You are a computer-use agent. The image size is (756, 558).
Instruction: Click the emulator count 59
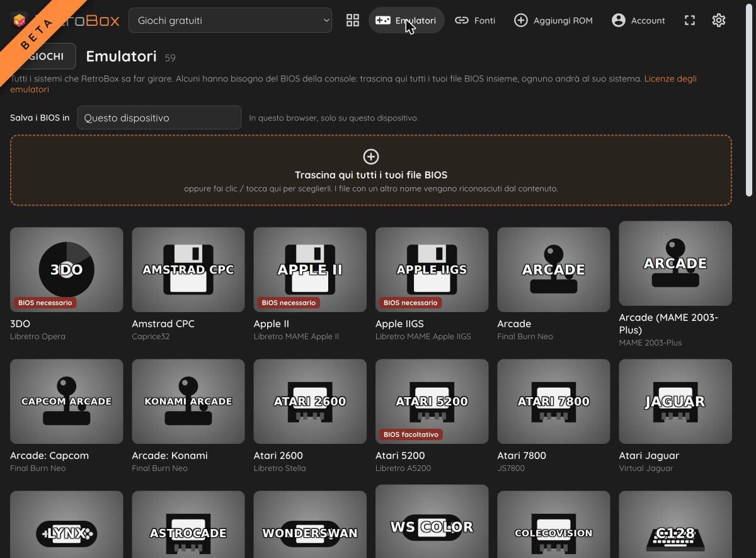pos(170,58)
